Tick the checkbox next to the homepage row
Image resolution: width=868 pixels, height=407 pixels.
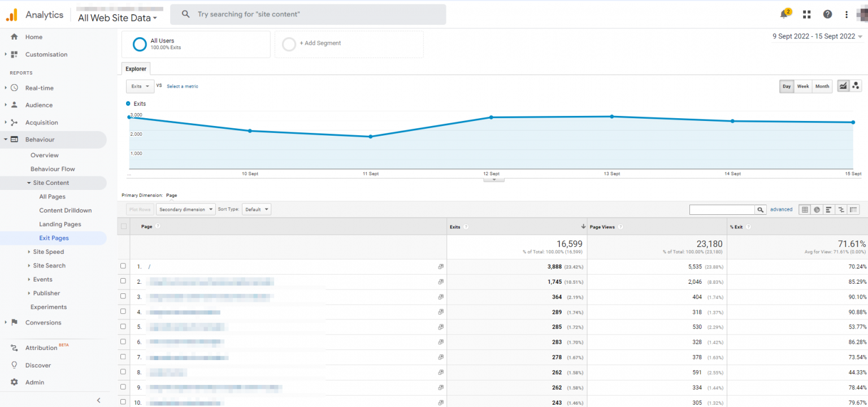coord(123,266)
